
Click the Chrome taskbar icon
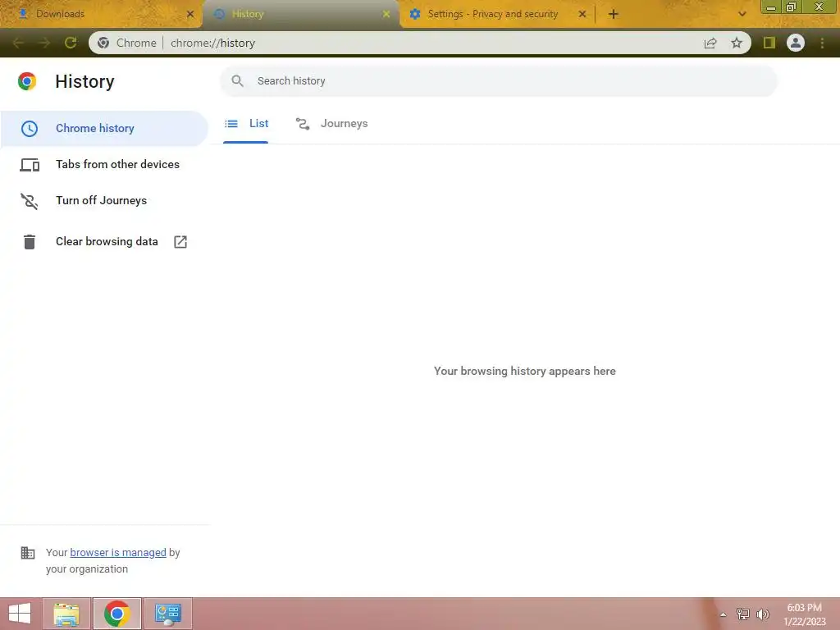(117, 614)
